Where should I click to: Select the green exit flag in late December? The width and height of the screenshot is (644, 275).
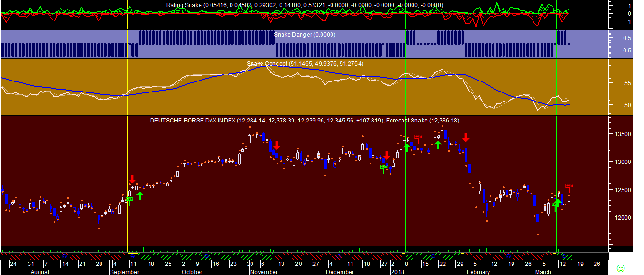(384, 168)
